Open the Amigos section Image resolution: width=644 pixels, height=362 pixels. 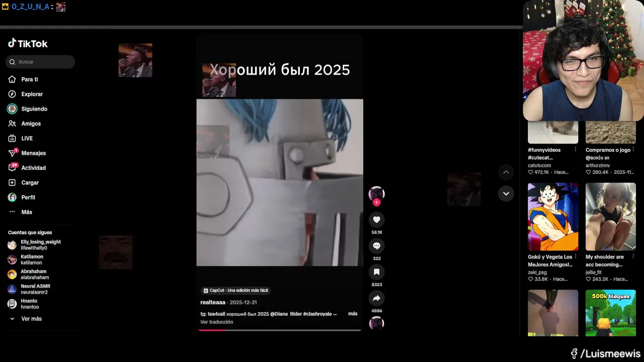pyautogui.click(x=25, y=124)
